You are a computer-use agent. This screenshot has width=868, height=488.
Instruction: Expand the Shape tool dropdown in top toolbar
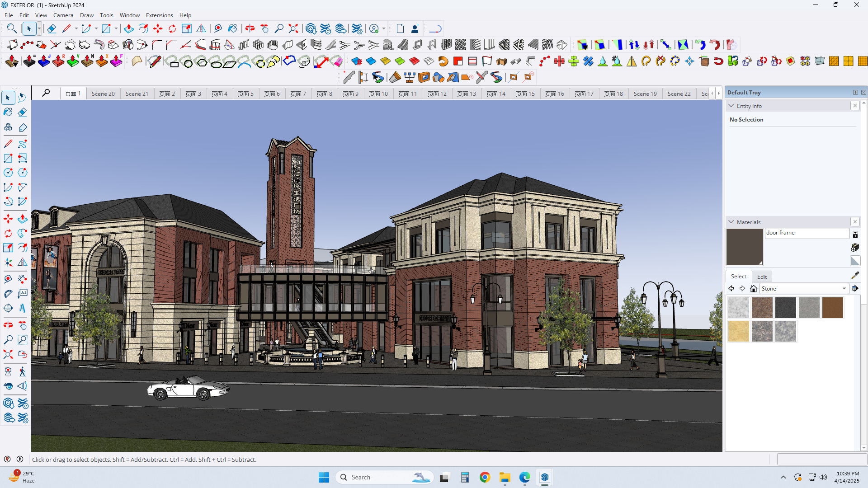click(116, 29)
